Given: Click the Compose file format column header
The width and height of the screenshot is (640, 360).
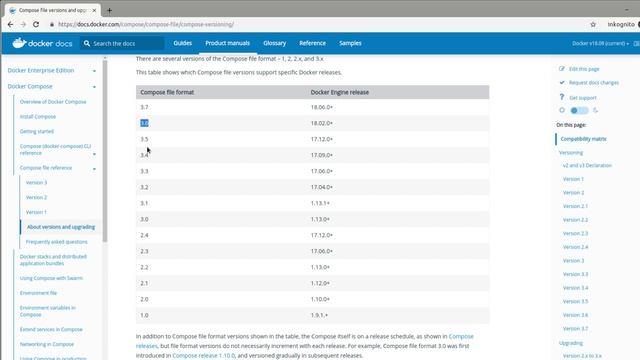Looking at the screenshot, I should (x=167, y=92).
